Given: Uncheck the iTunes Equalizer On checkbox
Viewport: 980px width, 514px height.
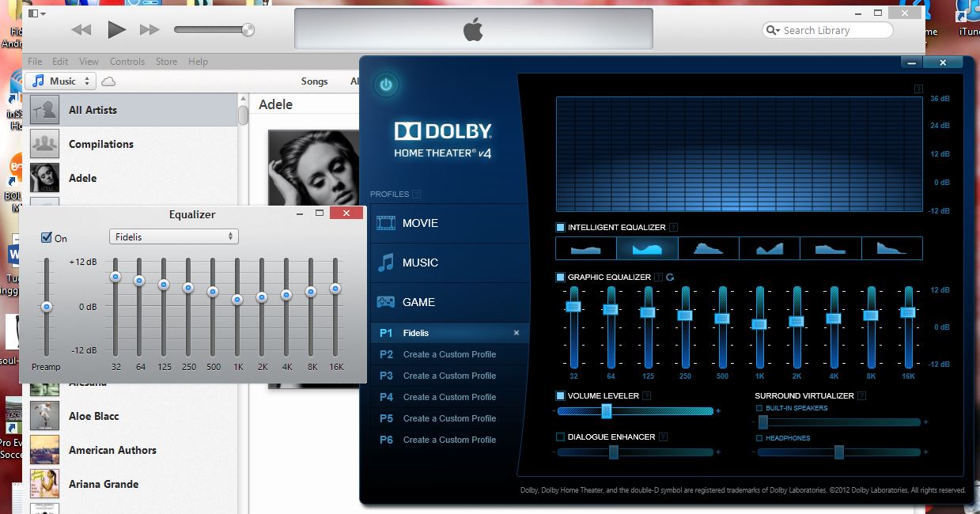Looking at the screenshot, I should pos(47,238).
